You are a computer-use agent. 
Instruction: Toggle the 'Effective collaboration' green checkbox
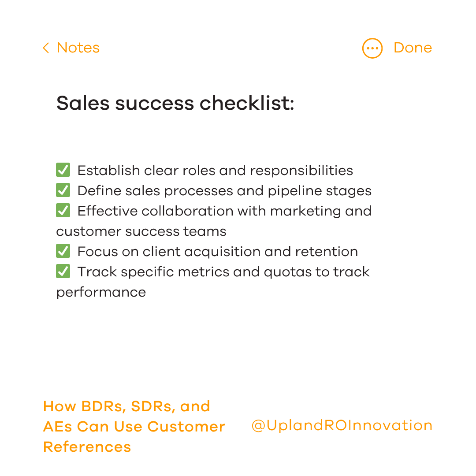tap(63, 211)
